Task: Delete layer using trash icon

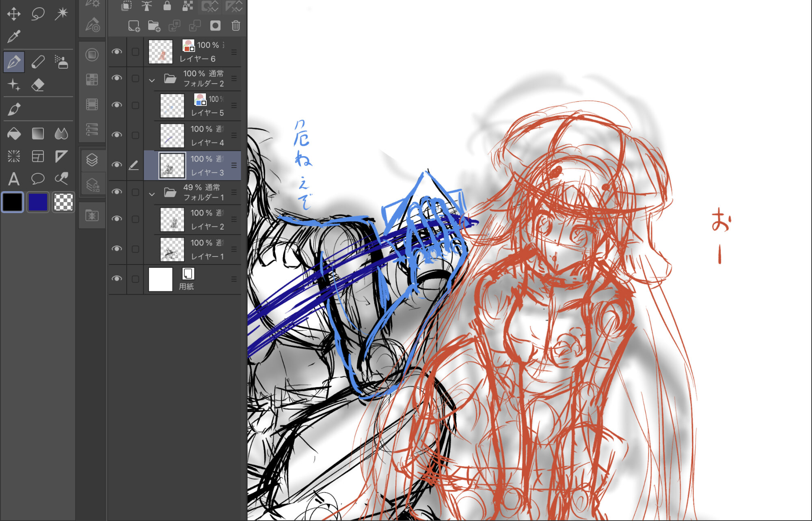Action: click(235, 26)
